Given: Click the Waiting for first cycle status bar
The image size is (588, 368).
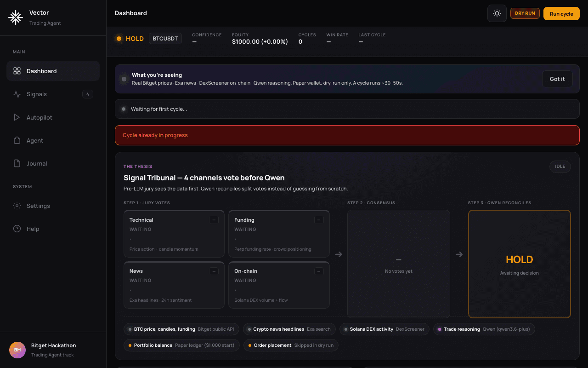Looking at the screenshot, I should (347, 109).
